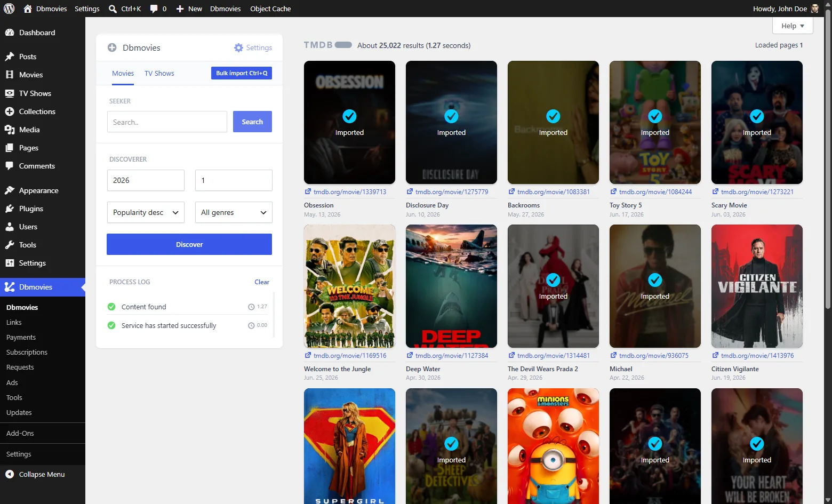Click the Movies film icon in sidebar
This screenshot has width=832, height=504.
pos(10,75)
